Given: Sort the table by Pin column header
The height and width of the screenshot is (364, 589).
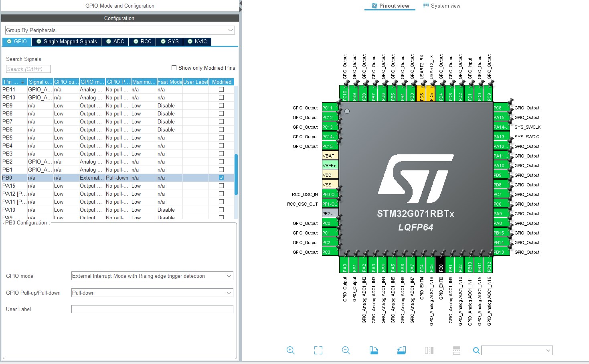Looking at the screenshot, I should coord(14,82).
